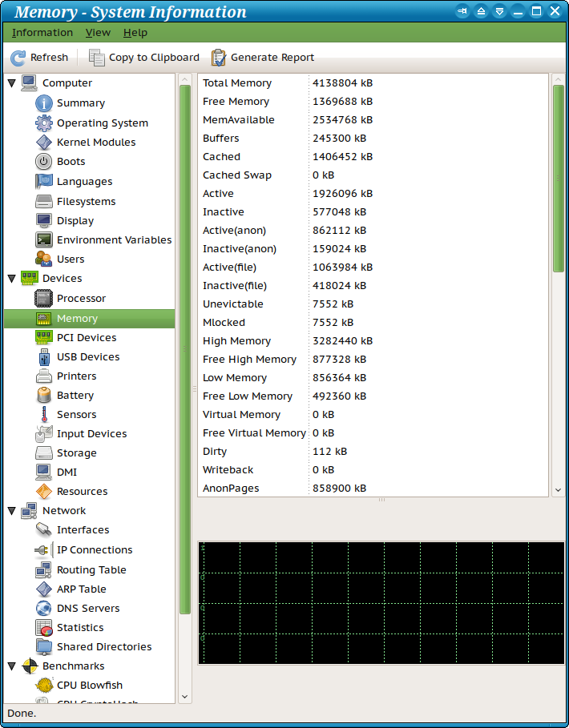
Task: Open Battery via its battery icon
Action: pos(43,395)
